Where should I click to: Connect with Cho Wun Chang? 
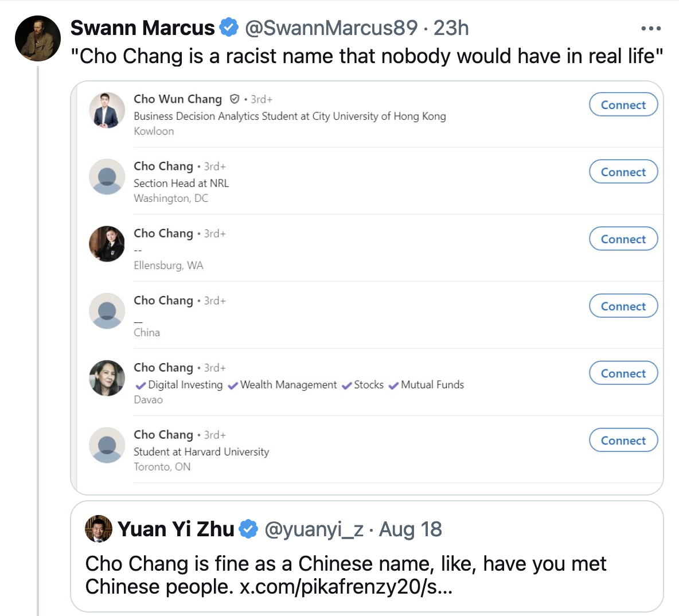[623, 105]
